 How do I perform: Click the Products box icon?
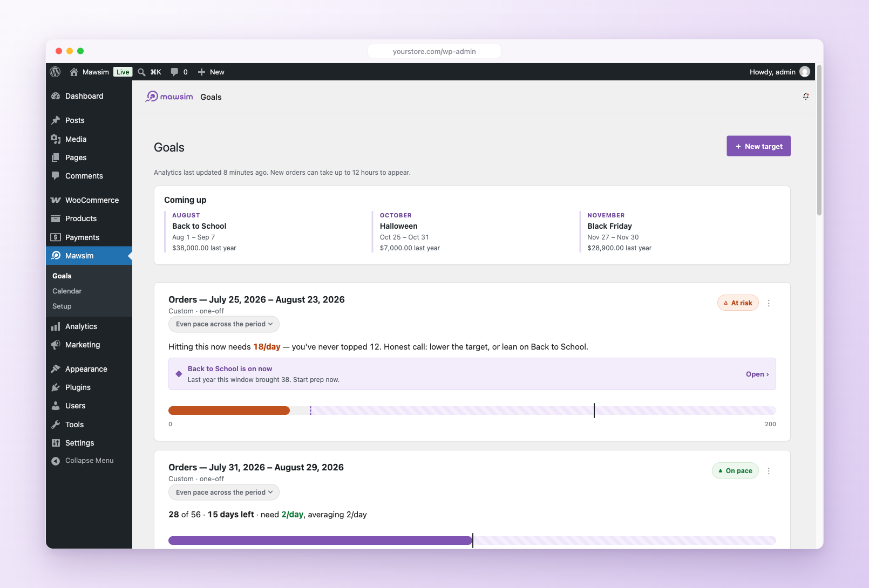pyautogui.click(x=56, y=218)
